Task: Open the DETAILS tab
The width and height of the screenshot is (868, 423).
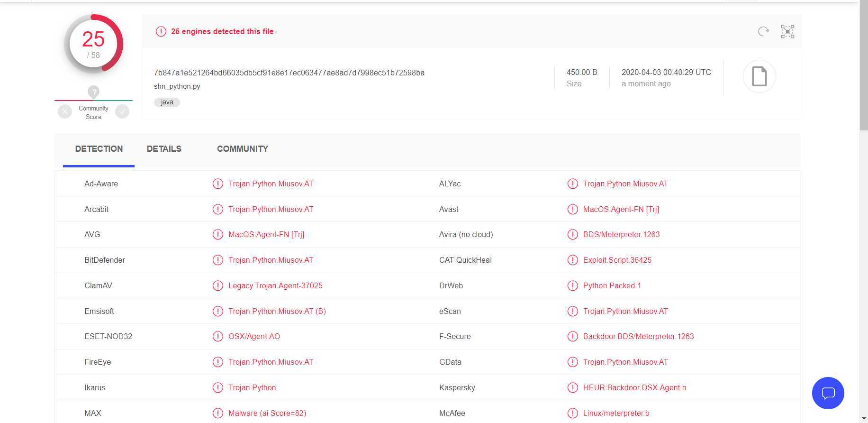Action: coord(164,149)
